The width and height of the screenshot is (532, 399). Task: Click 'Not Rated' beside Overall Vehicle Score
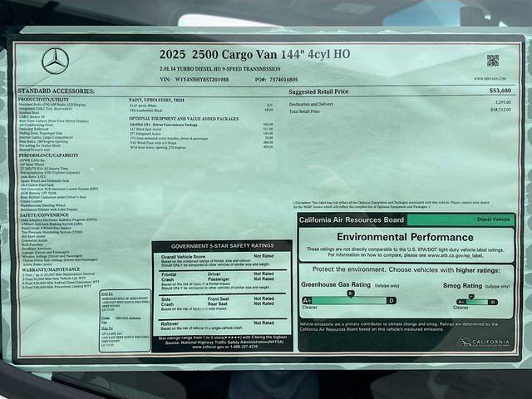click(264, 256)
